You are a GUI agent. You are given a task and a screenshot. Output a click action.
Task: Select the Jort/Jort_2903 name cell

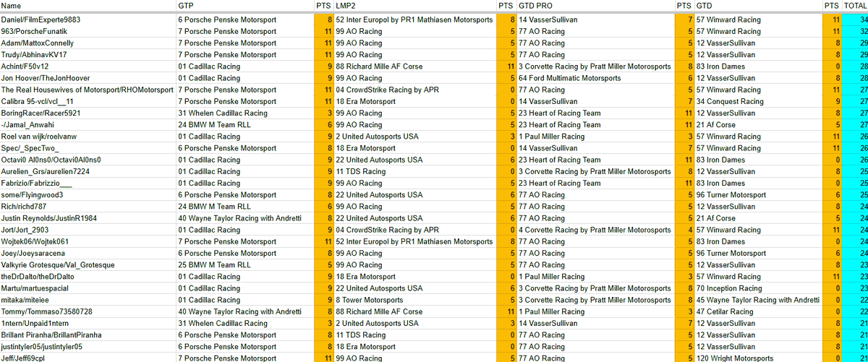pyautogui.click(x=88, y=230)
